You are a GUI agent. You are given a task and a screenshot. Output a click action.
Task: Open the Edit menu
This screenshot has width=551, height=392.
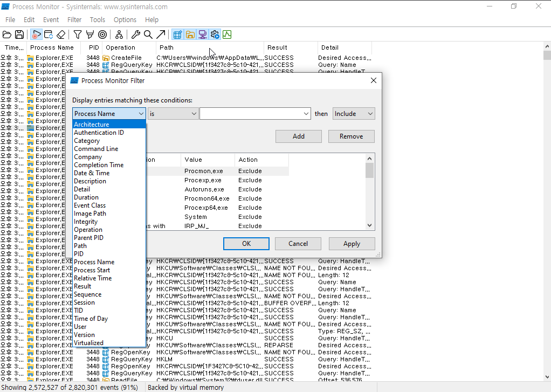click(29, 20)
